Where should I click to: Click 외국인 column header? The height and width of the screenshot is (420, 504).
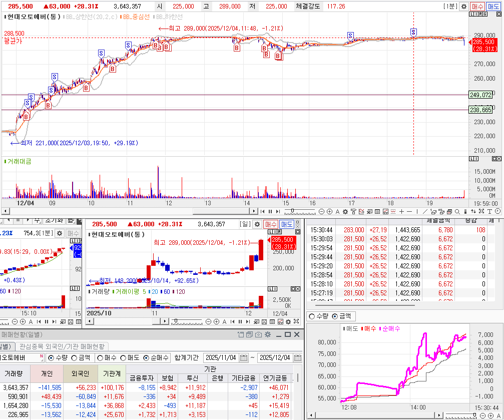[x=81, y=373]
